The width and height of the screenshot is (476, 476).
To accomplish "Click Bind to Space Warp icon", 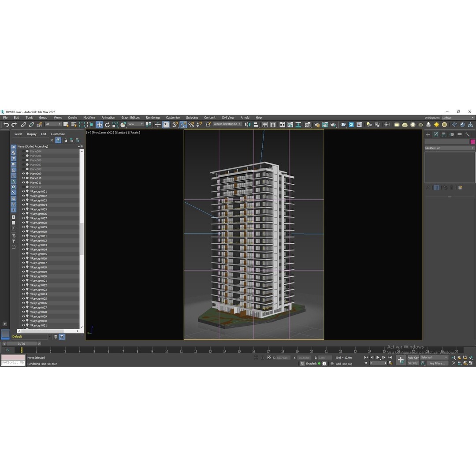I will point(40,125).
